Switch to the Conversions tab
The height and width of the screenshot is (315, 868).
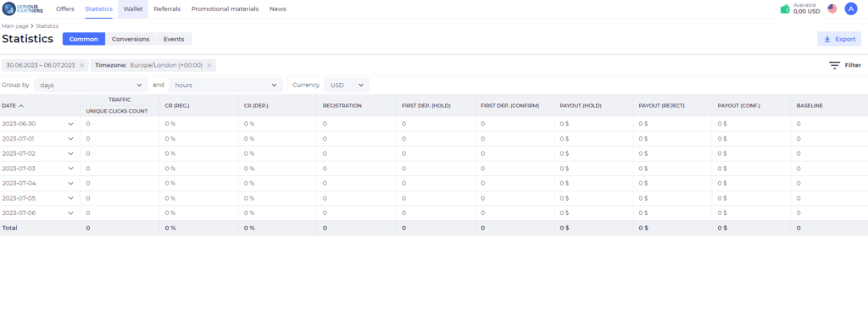click(131, 39)
